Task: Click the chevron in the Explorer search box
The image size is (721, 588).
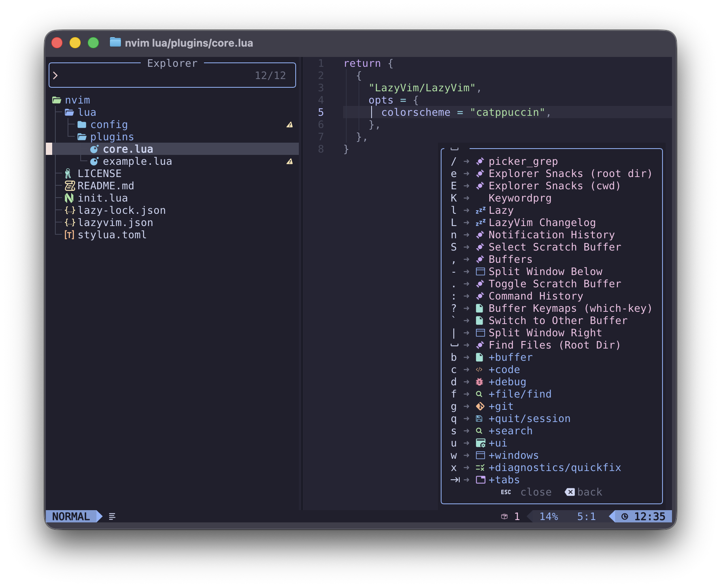Action: (x=56, y=75)
